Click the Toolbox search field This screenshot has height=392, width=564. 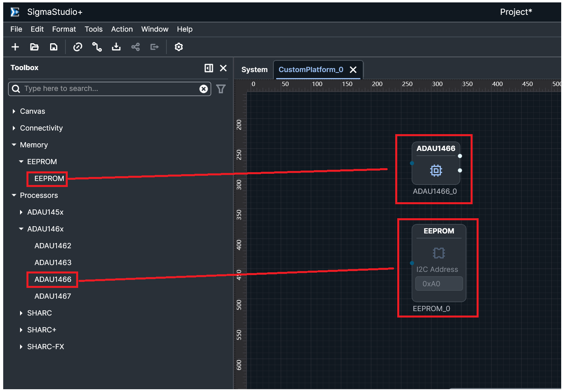[x=109, y=89]
